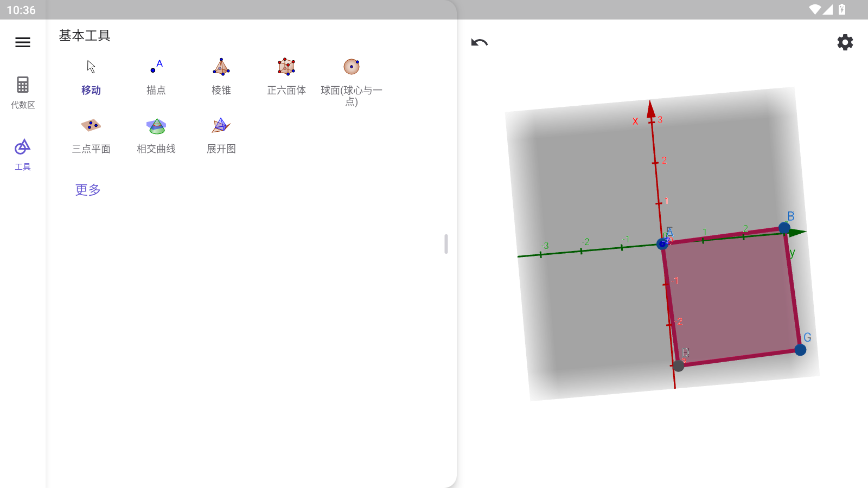Click the 10:36 clock in status bar
This screenshot has width=868, height=488.
coord(21,10)
